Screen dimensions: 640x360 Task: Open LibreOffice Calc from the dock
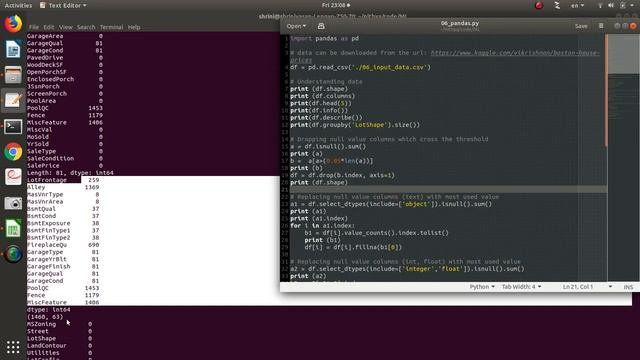pos(13,228)
